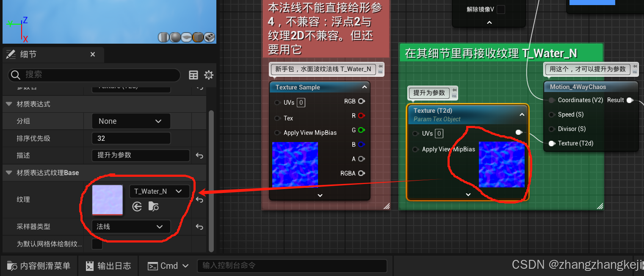Enable the Apply View MipBias pin on Texture Sample
644x276 pixels.
[x=278, y=133]
